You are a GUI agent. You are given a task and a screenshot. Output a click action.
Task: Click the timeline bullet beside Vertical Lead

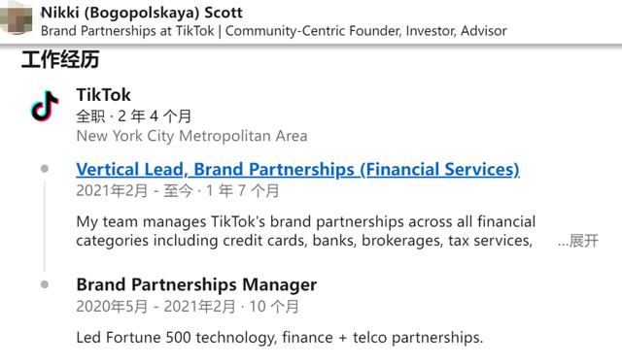pyautogui.click(x=45, y=169)
